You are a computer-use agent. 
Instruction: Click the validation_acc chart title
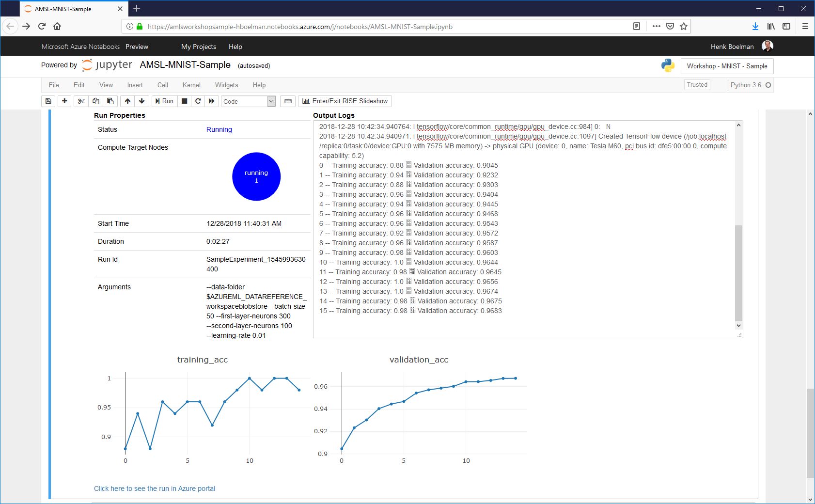pyautogui.click(x=419, y=360)
